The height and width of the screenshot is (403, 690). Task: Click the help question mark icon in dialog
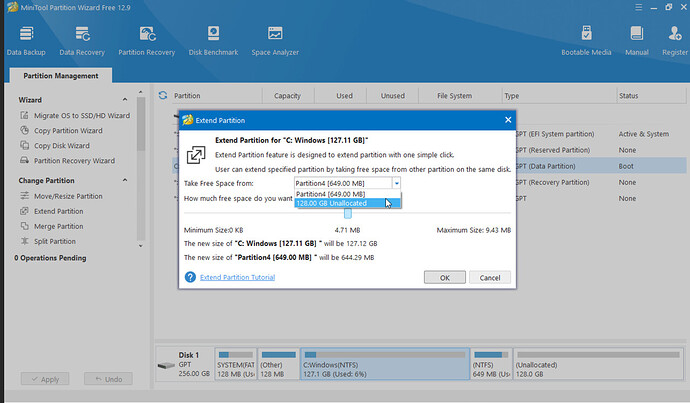coord(190,277)
